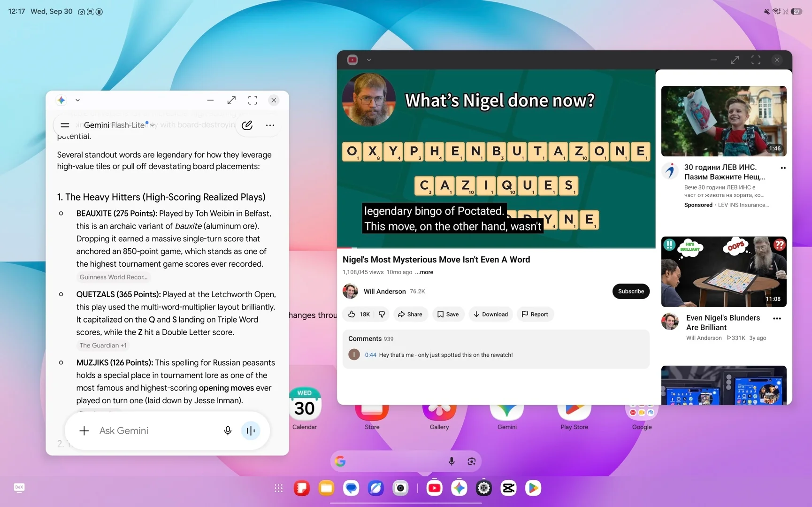Toggle fullscreen on YouTube window
Image resolution: width=812 pixels, height=507 pixels.
point(756,60)
